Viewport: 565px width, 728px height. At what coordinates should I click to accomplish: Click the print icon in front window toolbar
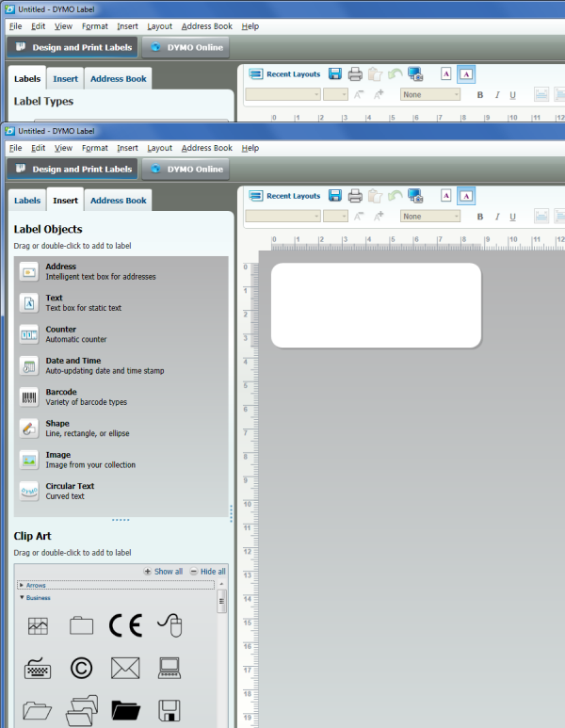[x=355, y=196]
